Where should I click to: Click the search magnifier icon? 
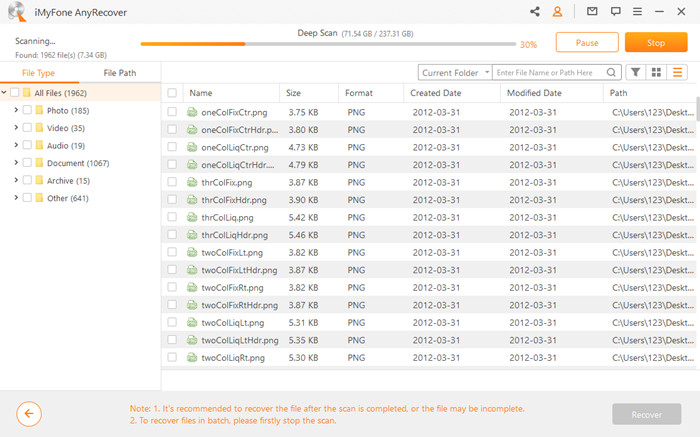[x=611, y=72]
